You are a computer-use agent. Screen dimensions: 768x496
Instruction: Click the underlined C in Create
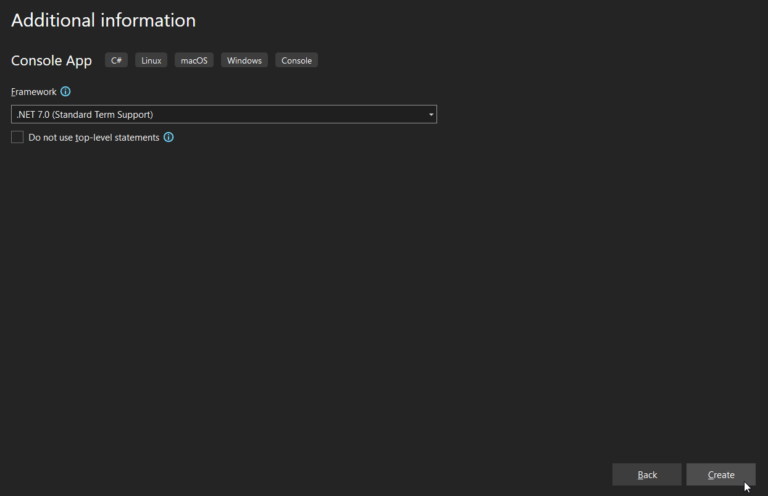point(710,475)
